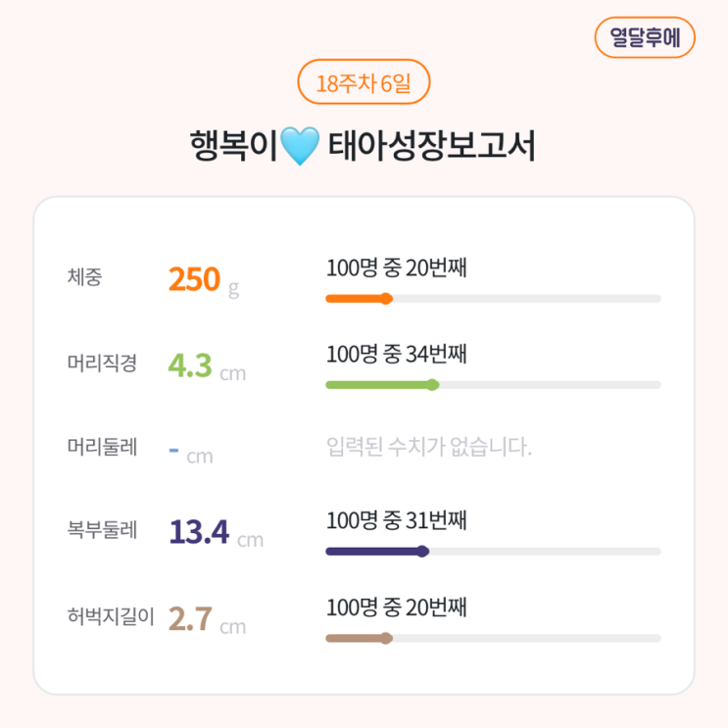Click the 입력된 수치가 없습니다 message
728x728 pixels.
tap(428, 449)
